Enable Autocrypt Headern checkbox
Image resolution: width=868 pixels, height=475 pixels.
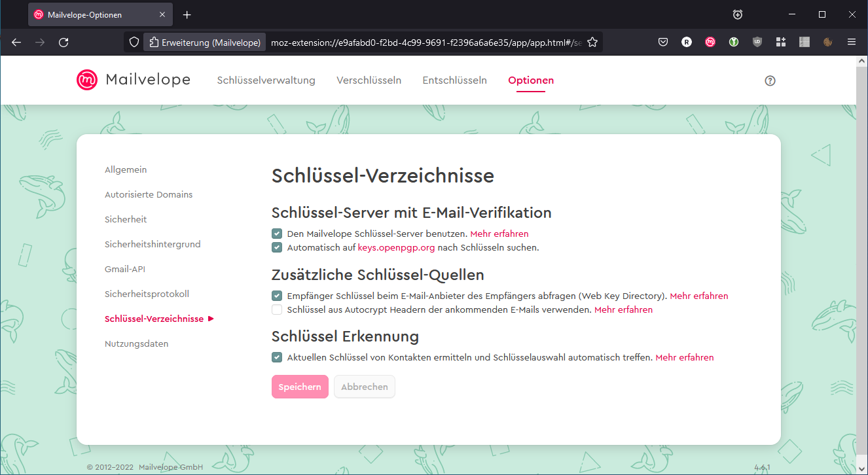pyautogui.click(x=278, y=309)
